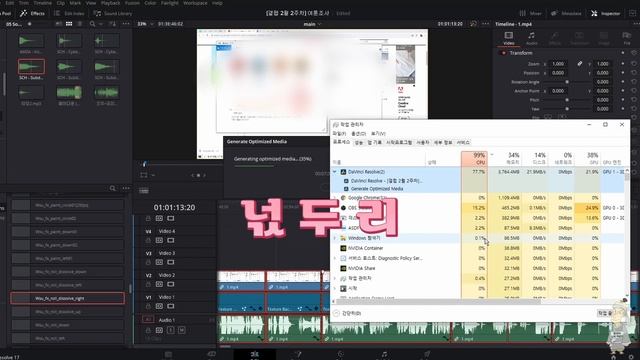
Task: Sort processes by the CPU column
Action: coord(474,158)
